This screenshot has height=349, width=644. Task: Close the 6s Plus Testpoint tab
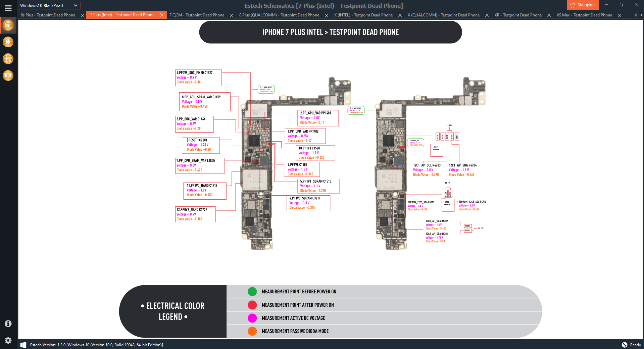point(83,15)
